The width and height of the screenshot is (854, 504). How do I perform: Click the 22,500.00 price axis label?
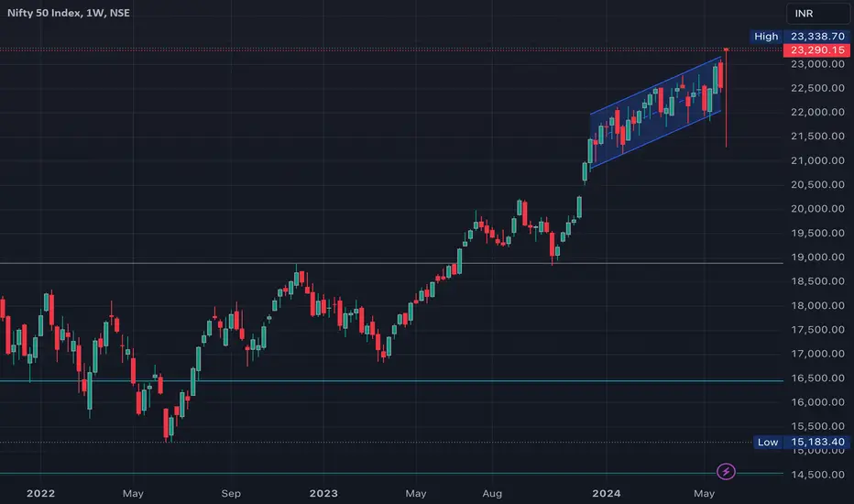coord(817,88)
